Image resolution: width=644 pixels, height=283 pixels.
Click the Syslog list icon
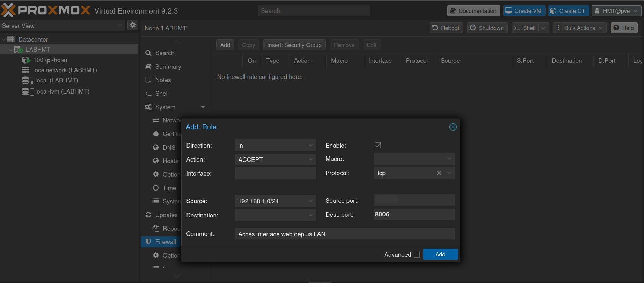(156, 201)
